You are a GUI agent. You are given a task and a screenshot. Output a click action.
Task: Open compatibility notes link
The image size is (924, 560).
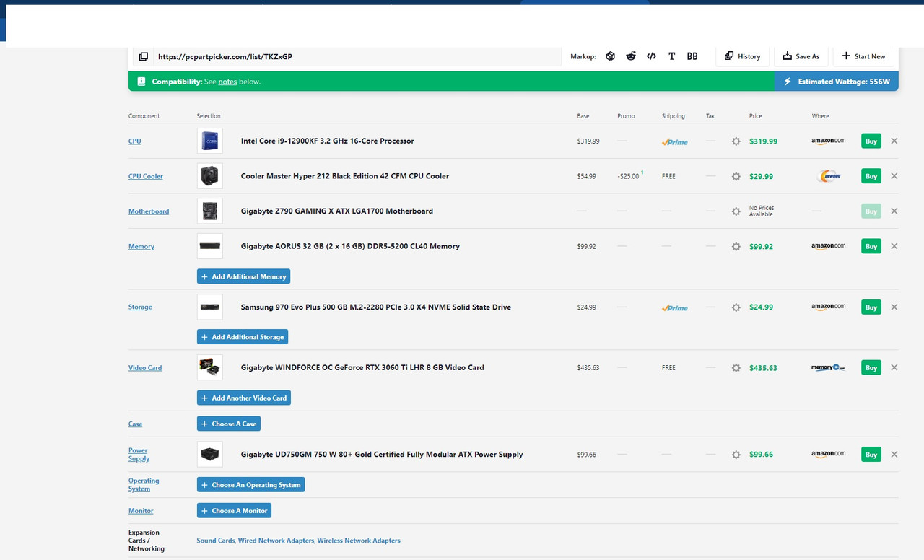click(227, 82)
